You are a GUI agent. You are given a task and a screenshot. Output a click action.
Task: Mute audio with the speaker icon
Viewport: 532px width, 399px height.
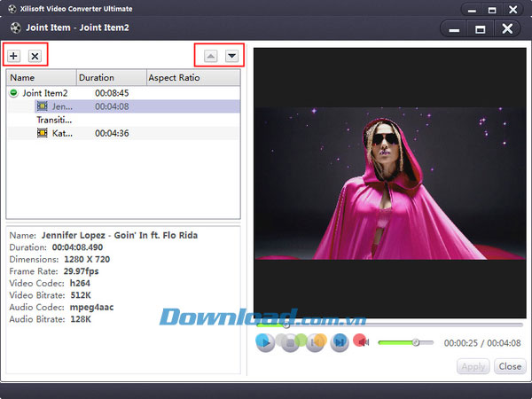(362, 341)
